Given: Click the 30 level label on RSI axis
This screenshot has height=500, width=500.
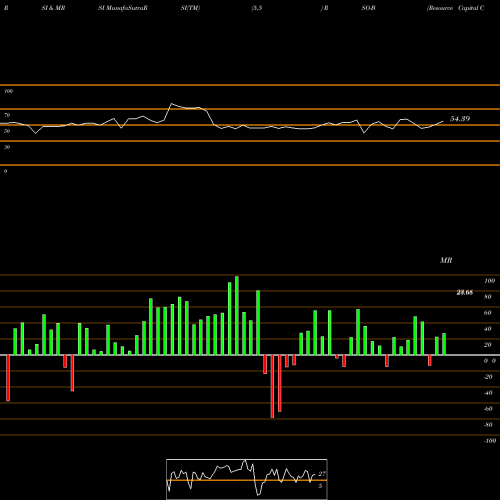Looking at the screenshot, I should click(7, 147).
